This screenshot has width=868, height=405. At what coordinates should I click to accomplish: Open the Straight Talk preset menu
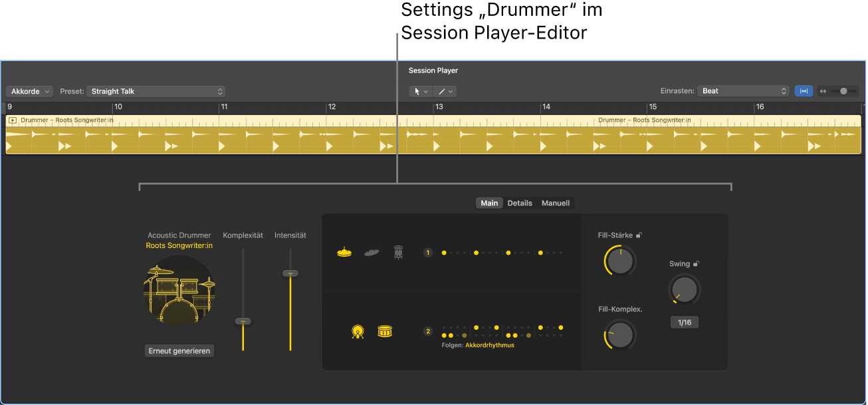[156, 91]
